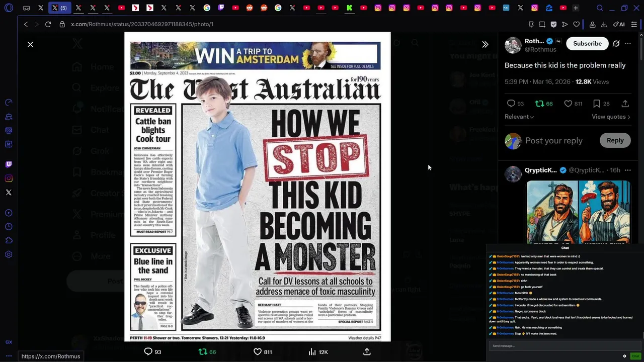Open a new tab with plus button

tap(576, 8)
